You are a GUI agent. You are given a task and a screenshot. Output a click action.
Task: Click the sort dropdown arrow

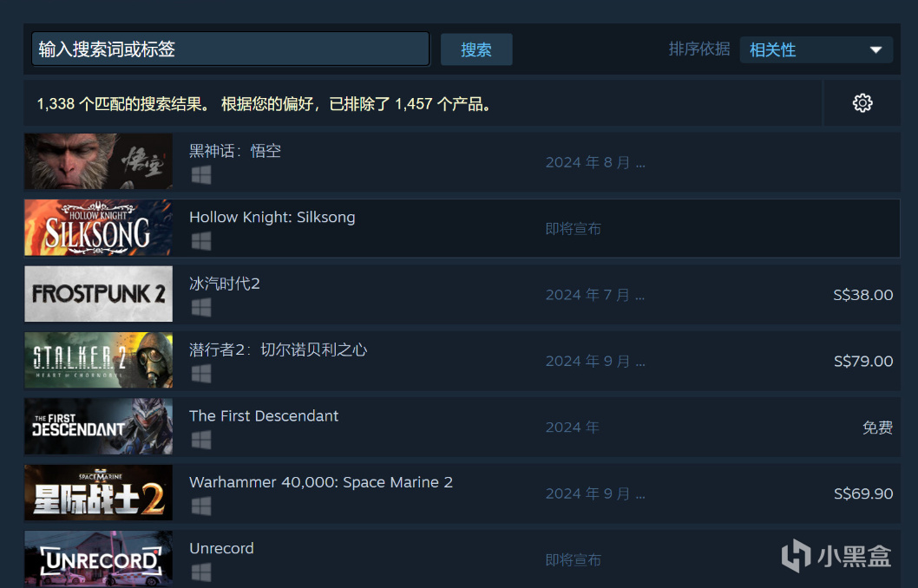coord(875,49)
